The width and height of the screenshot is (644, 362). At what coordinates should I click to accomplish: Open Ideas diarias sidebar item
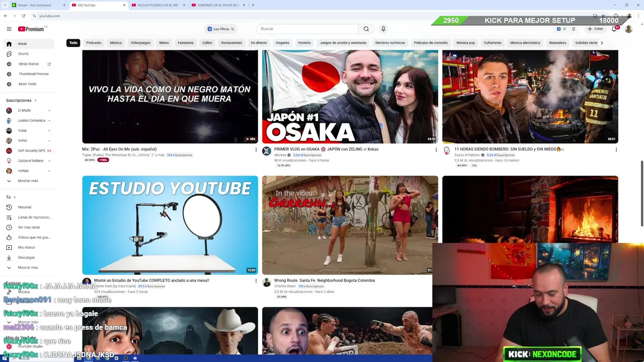click(29, 64)
